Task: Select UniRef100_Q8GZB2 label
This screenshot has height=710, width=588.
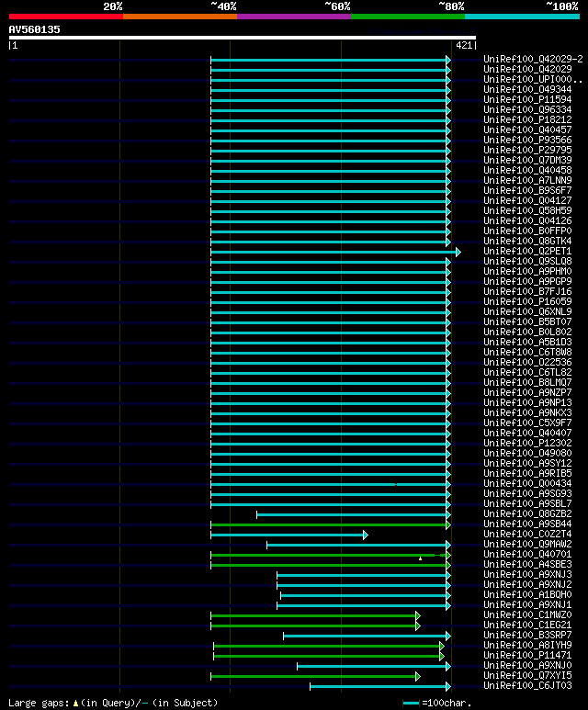Action: click(527, 514)
